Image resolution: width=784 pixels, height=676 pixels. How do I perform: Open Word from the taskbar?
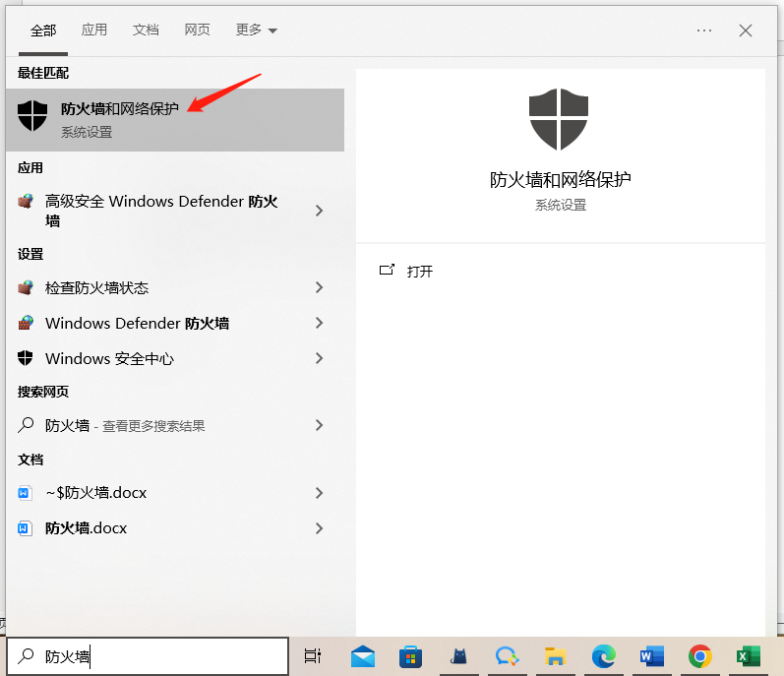pos(652,656)
